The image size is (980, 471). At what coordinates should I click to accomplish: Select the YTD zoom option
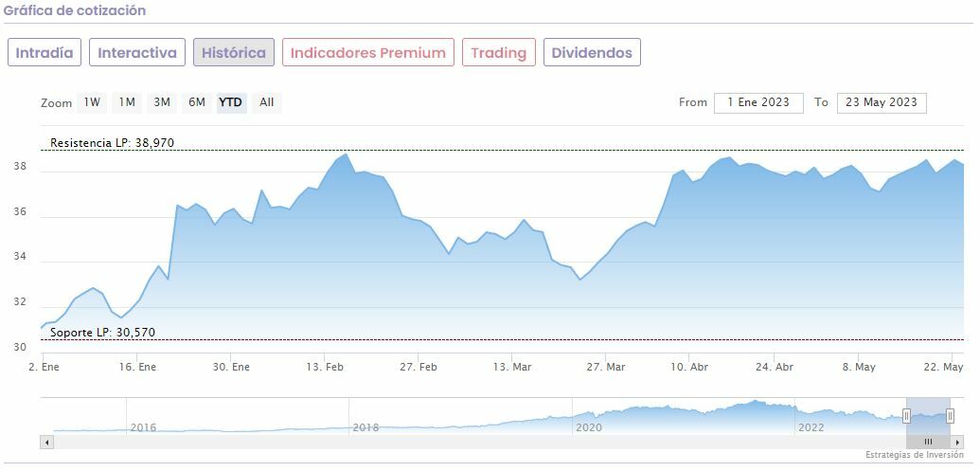231,102
